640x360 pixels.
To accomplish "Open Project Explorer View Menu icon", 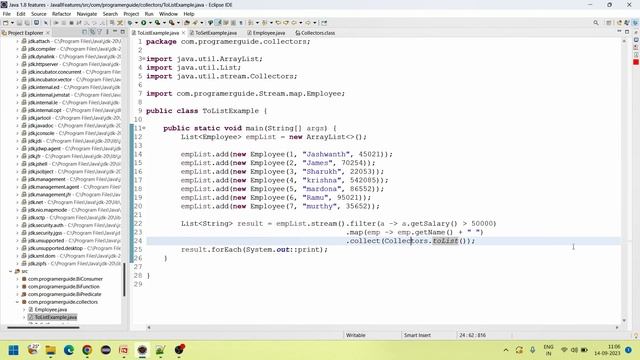I will point(107,32).
